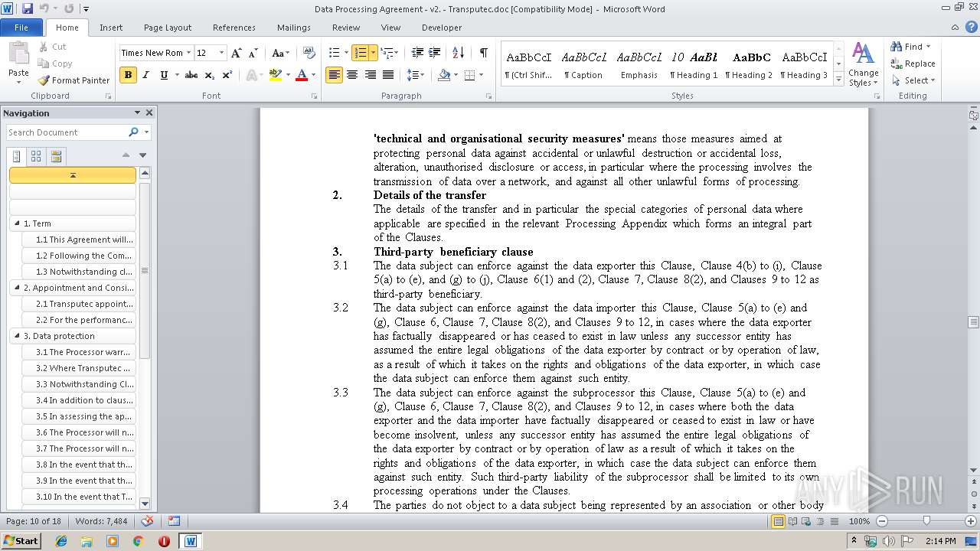Viewport: 980px width, 551px height.
Task: Align the text right
Action: tap(371, 75)
